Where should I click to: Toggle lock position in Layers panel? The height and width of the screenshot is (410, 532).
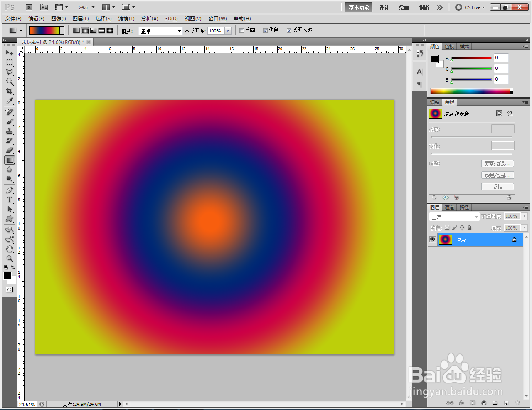coord(462,227)
